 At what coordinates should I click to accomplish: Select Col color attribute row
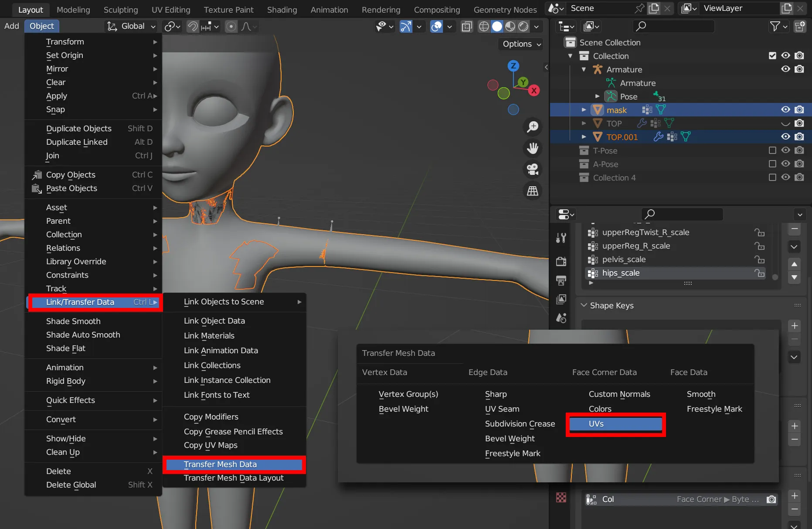[681, 499]
